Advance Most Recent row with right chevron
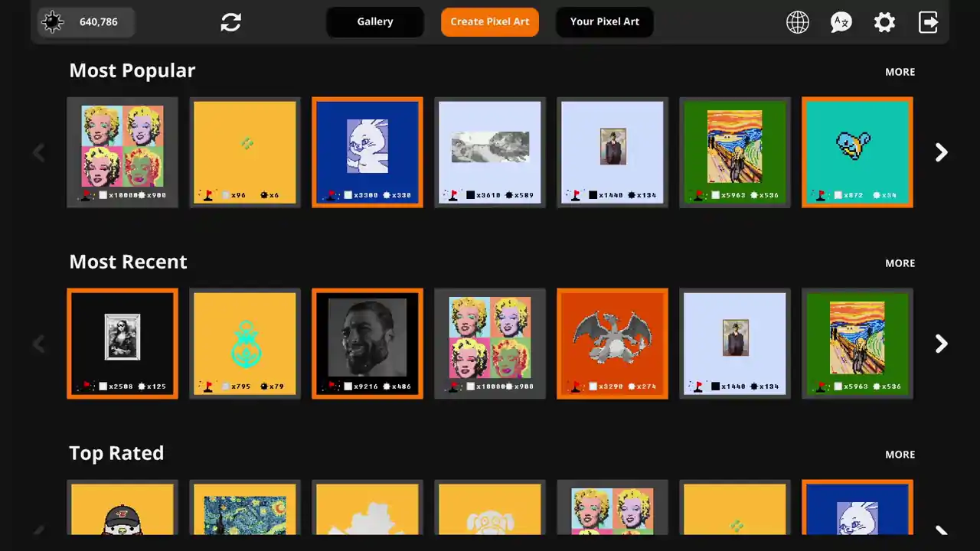980x551 pixels. (x=942, y=344)
